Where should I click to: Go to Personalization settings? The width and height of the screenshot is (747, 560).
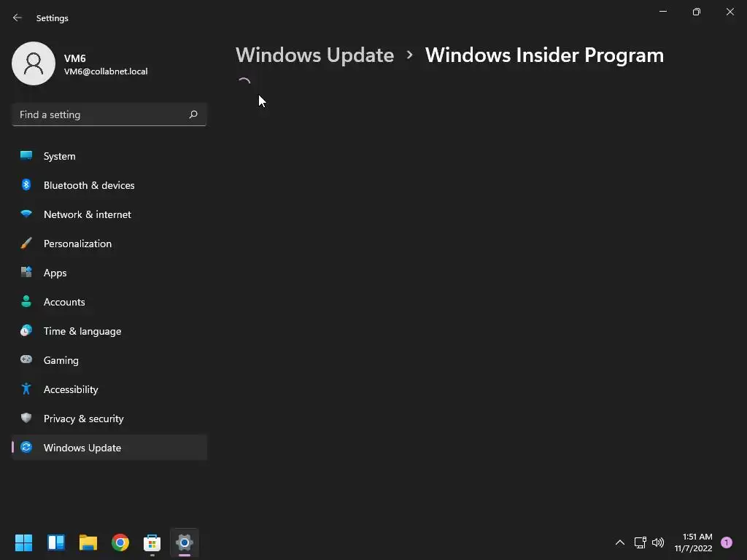(x=109, y=244)
